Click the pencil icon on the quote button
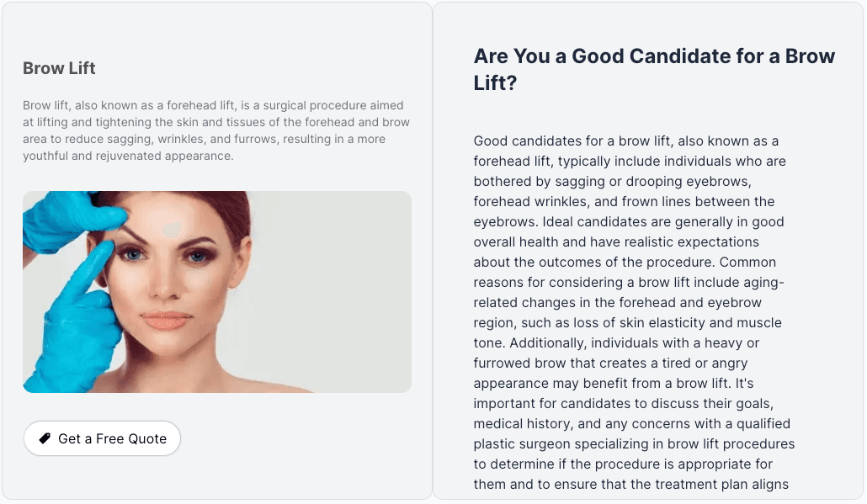Viewport: 867px width, 504px height. click(44, 438)
